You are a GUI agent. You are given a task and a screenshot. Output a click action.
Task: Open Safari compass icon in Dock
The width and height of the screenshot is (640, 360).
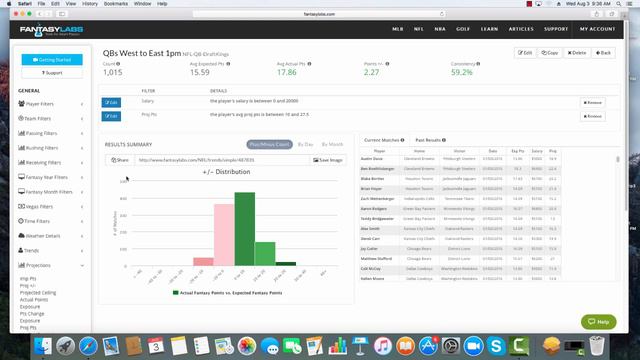88,346
